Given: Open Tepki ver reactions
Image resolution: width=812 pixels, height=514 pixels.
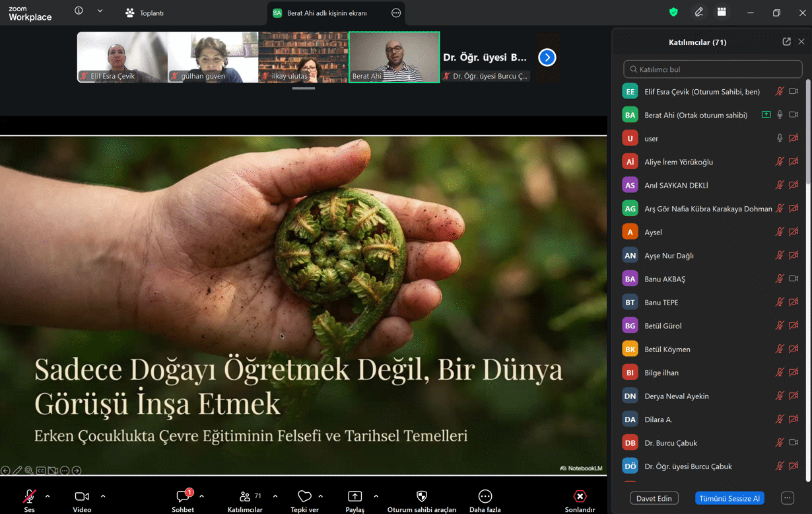Looking at the screenshot, I should (304, 497).
